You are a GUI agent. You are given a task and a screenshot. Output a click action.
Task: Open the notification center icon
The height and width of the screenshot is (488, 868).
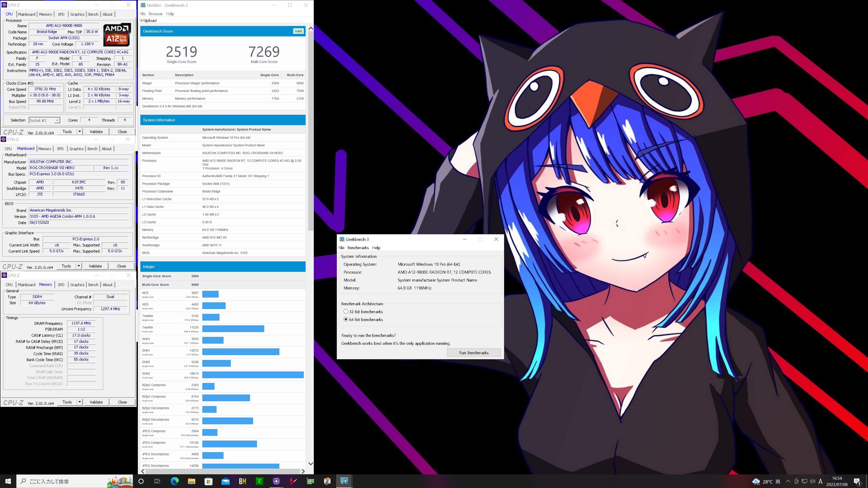[857, 482]
